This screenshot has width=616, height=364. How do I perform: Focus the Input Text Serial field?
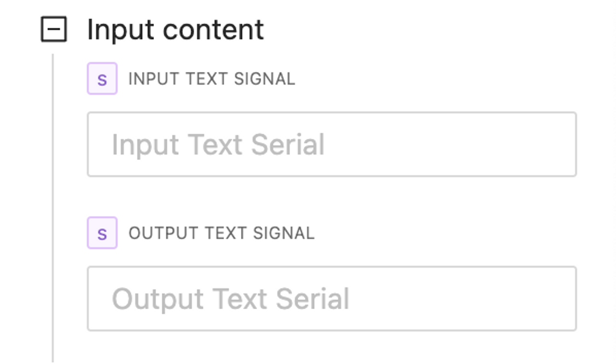click(x=332, y=145)
